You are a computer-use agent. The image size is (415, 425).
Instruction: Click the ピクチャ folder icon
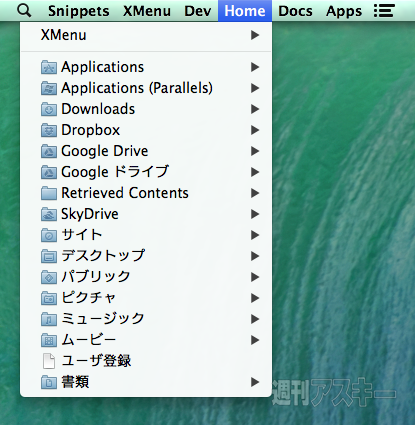(49, 298)
